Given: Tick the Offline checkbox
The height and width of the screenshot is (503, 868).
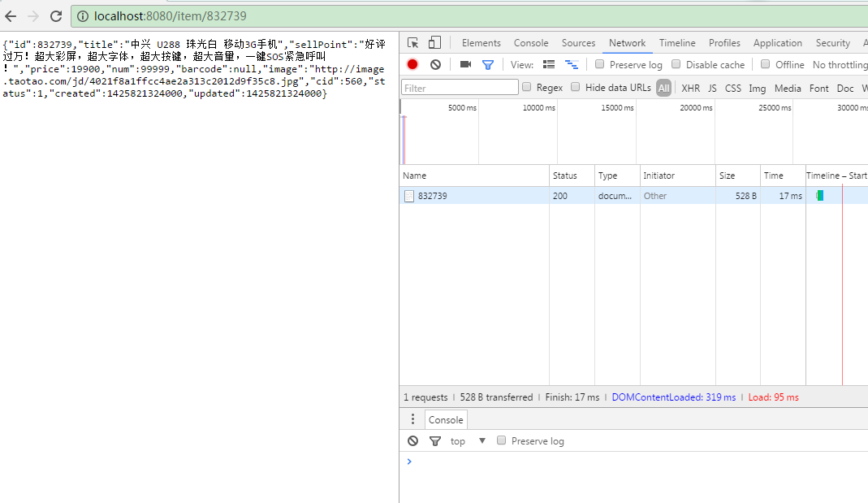Looking at the screenshot, I should click(765, 64).
